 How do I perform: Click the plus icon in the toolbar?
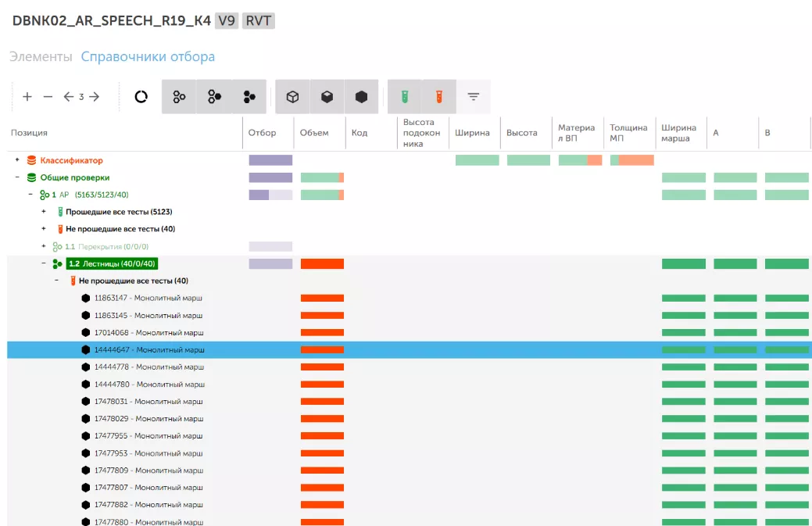click(27, 97)
